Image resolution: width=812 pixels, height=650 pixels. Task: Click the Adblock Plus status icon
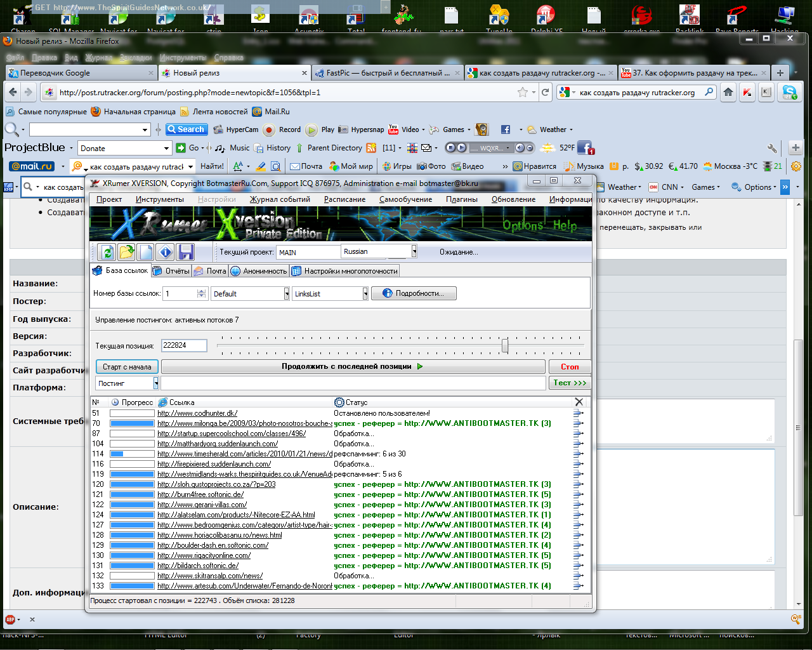click(x=10, y=619)
